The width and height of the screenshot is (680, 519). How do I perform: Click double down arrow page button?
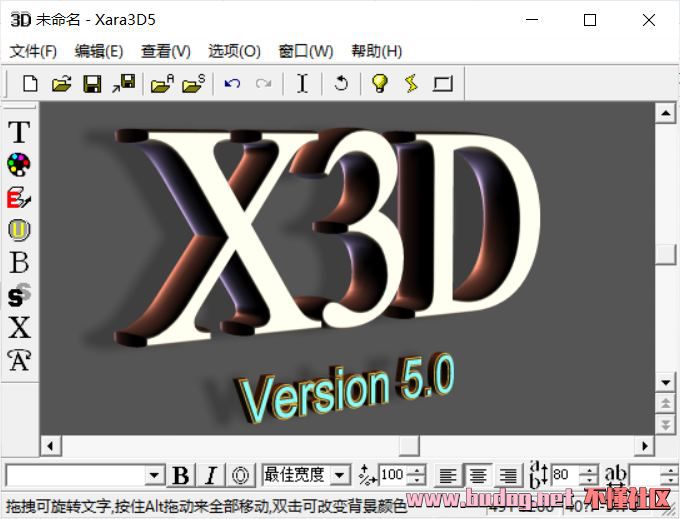(666, 424)
